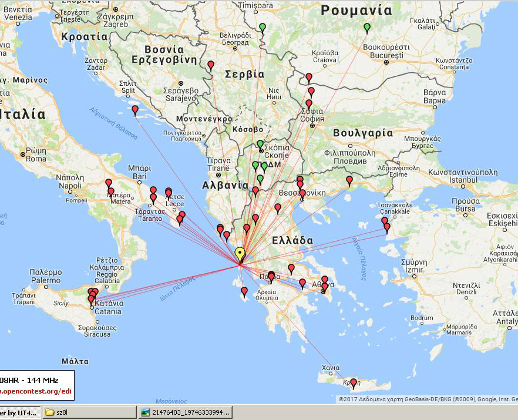
Task: Select the green marker north of Bucharest
Action: click(x=366, y=28)
